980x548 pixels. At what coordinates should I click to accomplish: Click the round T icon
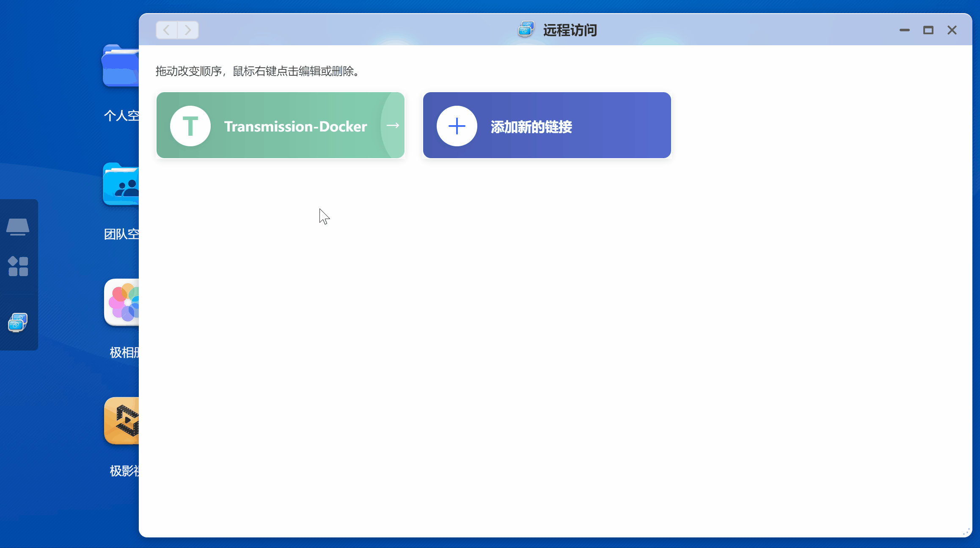point(190,126)
